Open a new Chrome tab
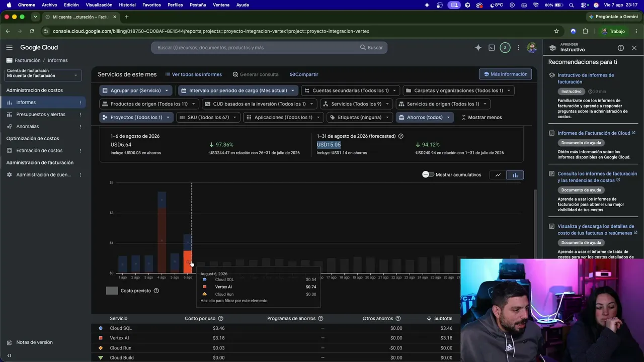 (x=126, y=17)
